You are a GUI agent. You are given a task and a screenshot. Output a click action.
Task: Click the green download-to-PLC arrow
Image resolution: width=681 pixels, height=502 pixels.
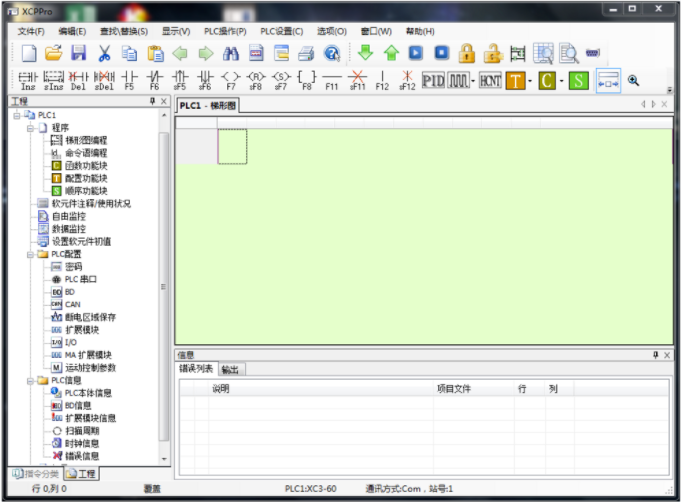[x=365, y=53]
